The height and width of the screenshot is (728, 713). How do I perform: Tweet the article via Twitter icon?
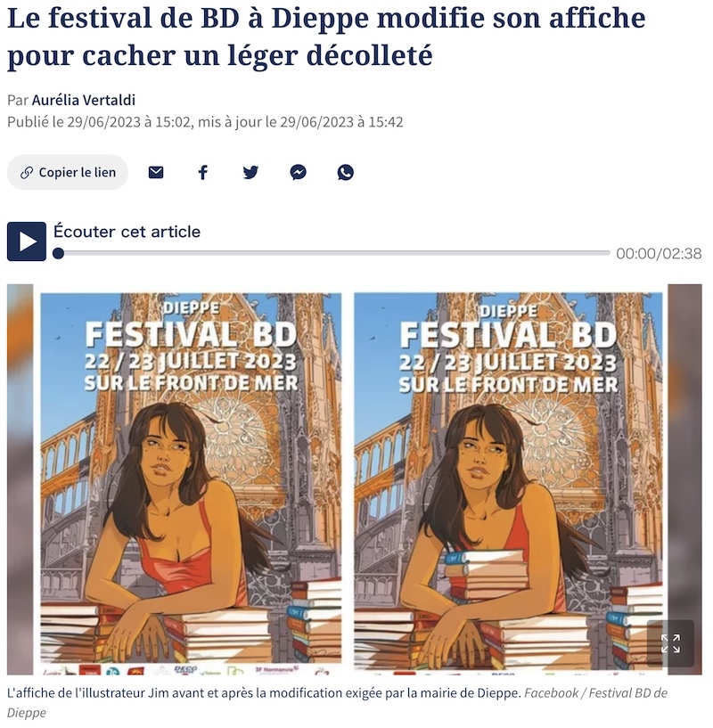pos(250,173)
